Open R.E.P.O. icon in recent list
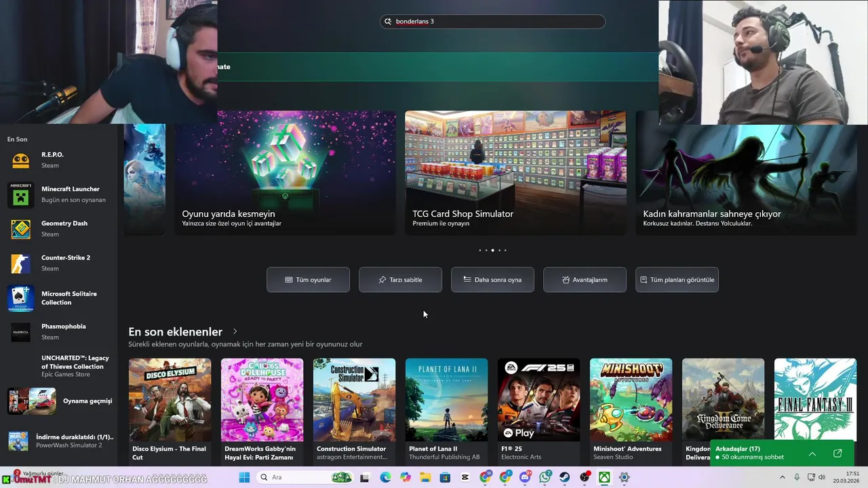 (21, 160)
